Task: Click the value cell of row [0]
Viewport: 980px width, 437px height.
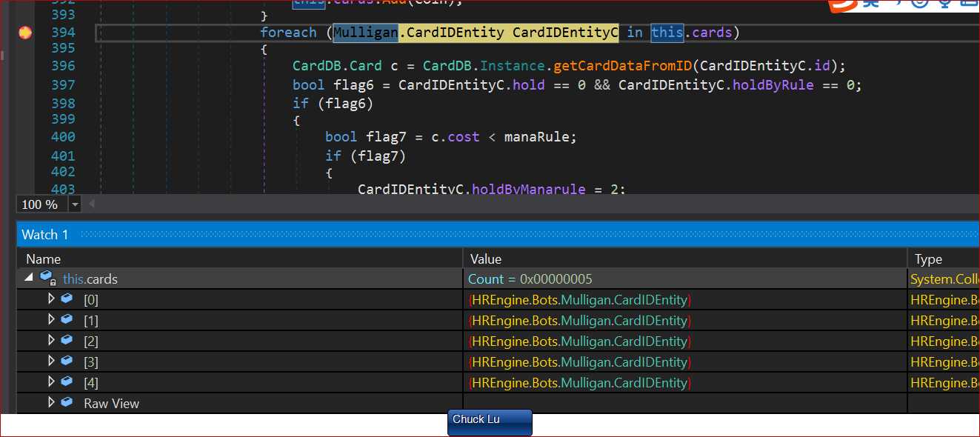Action: [685, 300]
